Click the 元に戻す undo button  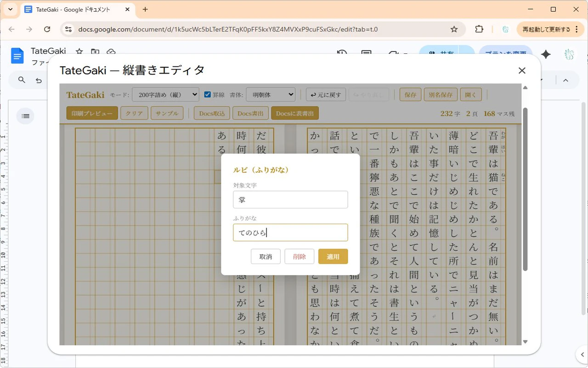[x=326, y=95]
